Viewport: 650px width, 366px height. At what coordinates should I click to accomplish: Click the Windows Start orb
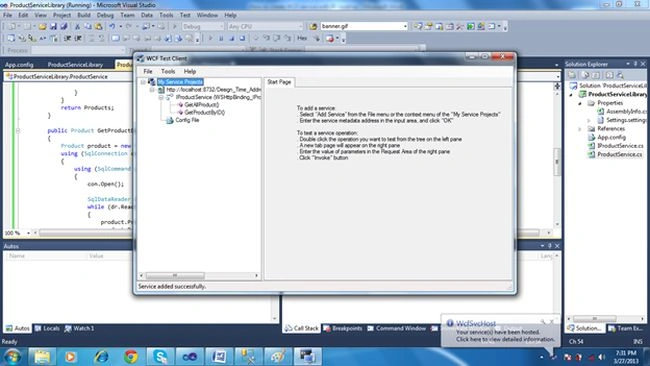click(x=12, y=356)
